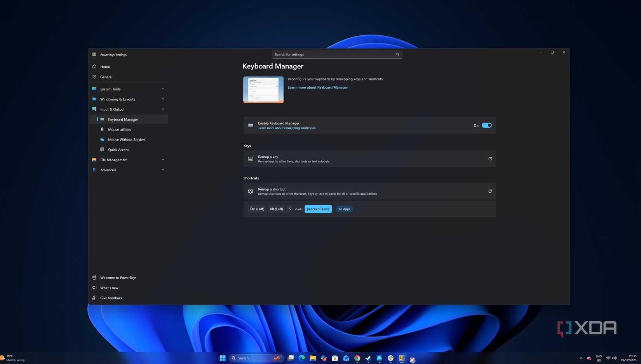The image size is (641, 364).
Task: Expand the File Management section
Action: [x=163, y=160]
